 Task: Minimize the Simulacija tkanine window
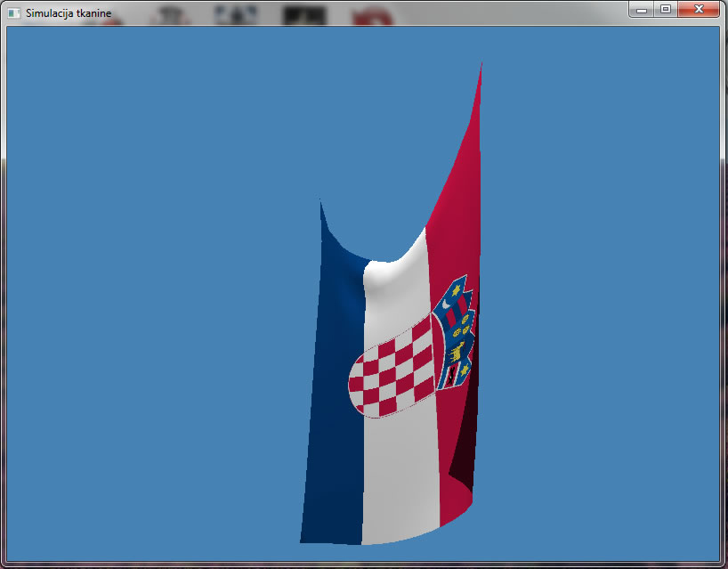click(x=642, y=9)
